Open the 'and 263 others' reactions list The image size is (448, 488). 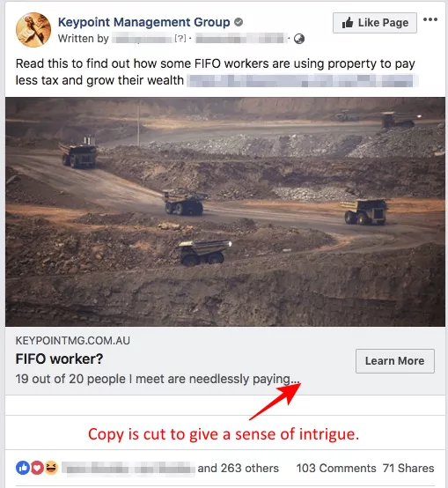pyautogui.click(x=239, y=468)
